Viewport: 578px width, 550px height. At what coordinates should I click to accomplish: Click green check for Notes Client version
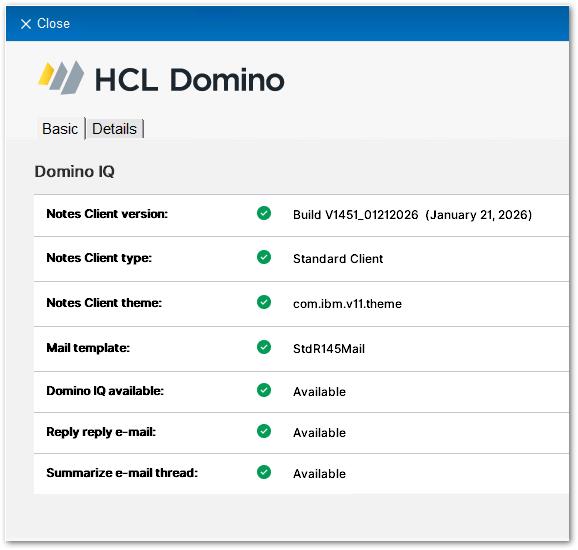pyautogui.click(x=264, y=213)
